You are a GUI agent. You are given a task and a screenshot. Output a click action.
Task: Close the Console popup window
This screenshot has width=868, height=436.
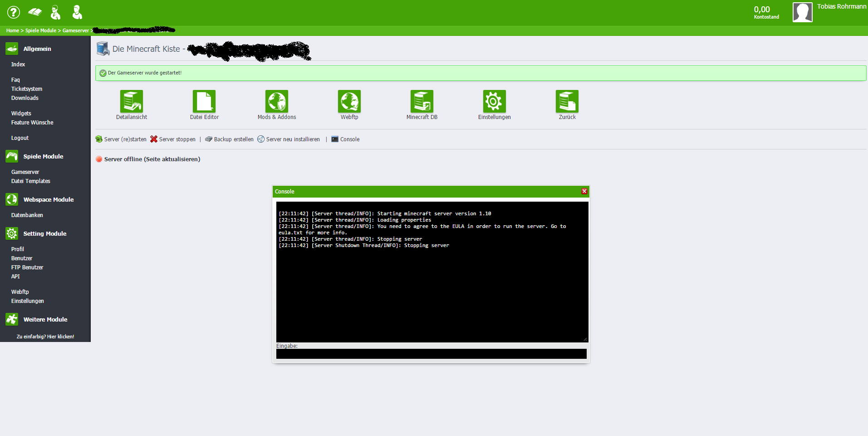tap(584, 191)
